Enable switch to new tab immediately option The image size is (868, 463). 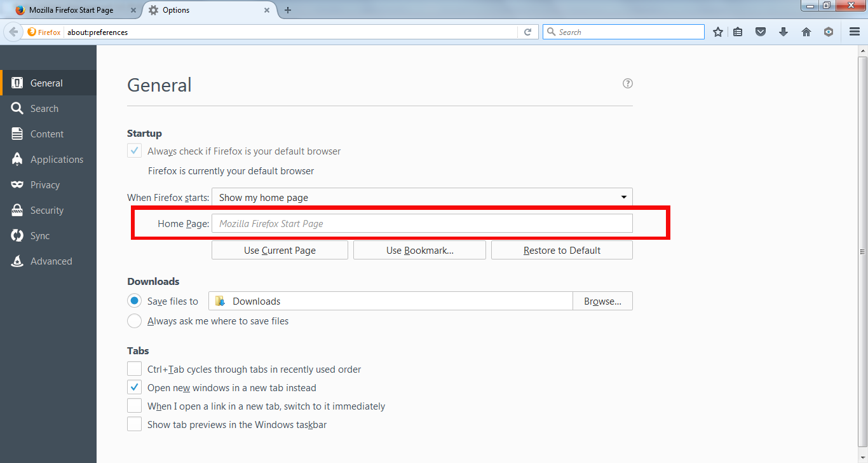134,406
